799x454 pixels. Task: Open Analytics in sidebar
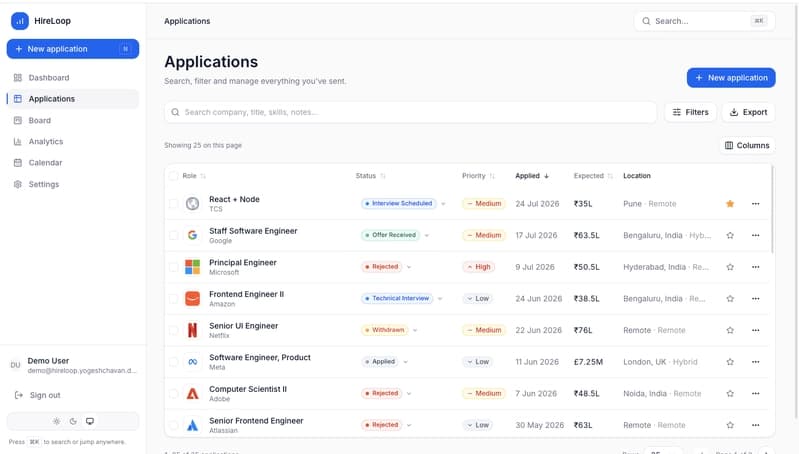coord(72,142)
